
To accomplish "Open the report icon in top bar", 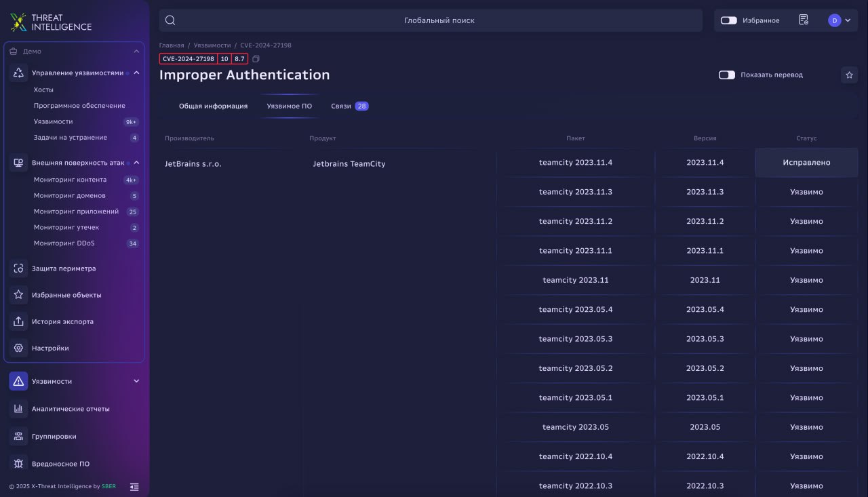I will 804,20.
